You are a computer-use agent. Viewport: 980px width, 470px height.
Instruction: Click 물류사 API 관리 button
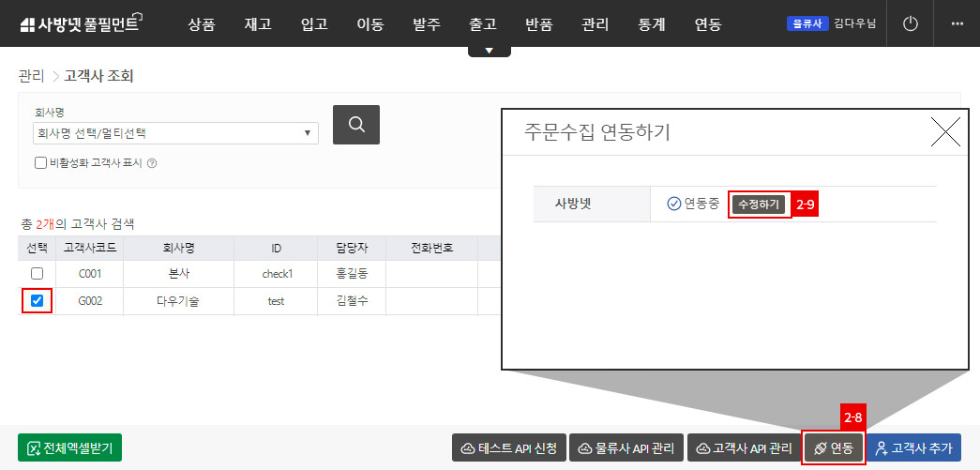click(626, 447)
